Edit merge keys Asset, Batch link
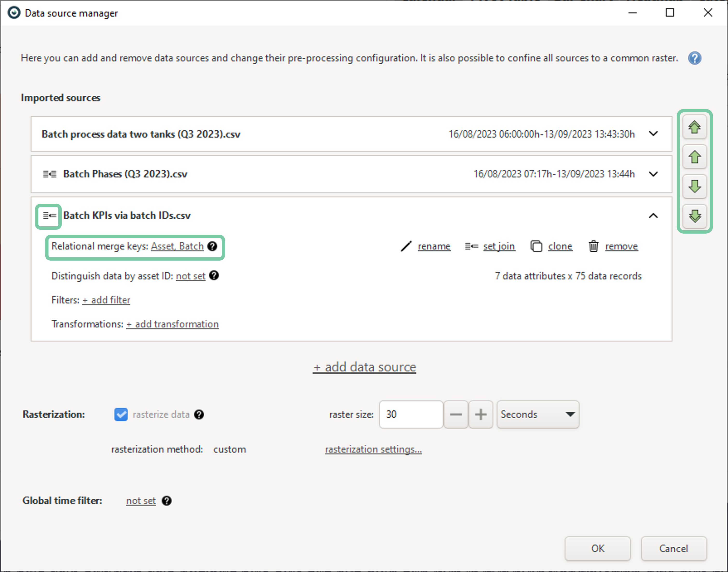 177,247
